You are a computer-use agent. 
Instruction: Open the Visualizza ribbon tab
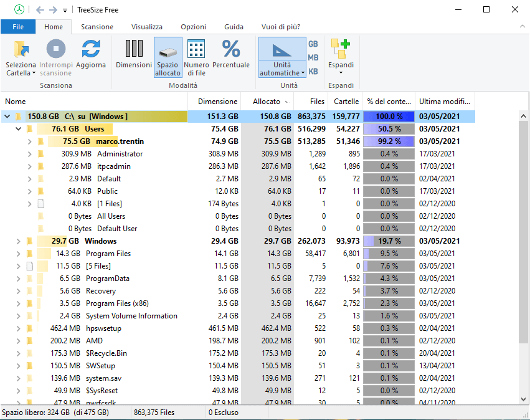tap(147, 27)
